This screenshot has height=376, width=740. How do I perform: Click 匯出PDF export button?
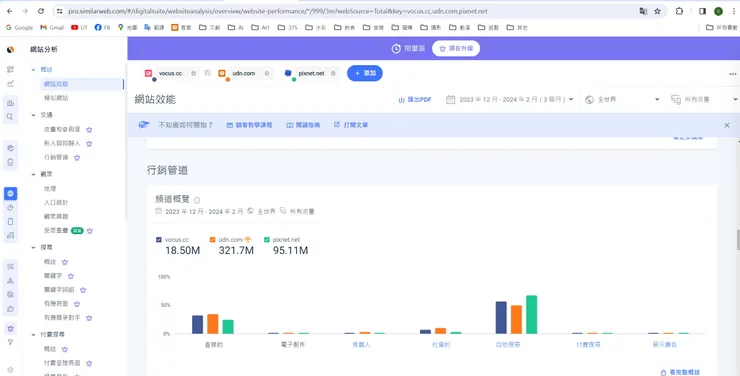[415, 100]
